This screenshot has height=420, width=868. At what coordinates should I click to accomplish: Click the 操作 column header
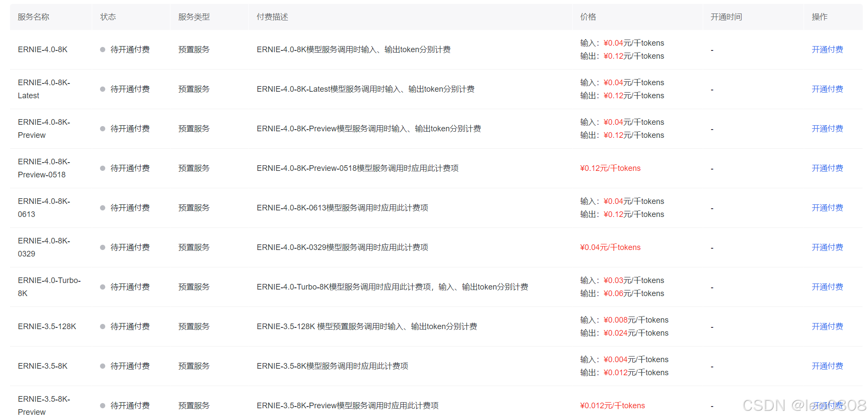click(819, 17)
